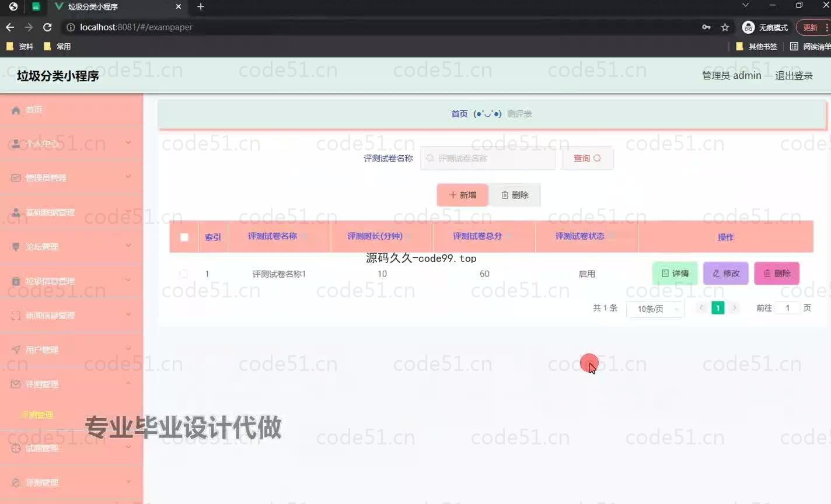Click 退出登录 to log out
Viewport: 831px width, 504px height.
coord(794,76)
